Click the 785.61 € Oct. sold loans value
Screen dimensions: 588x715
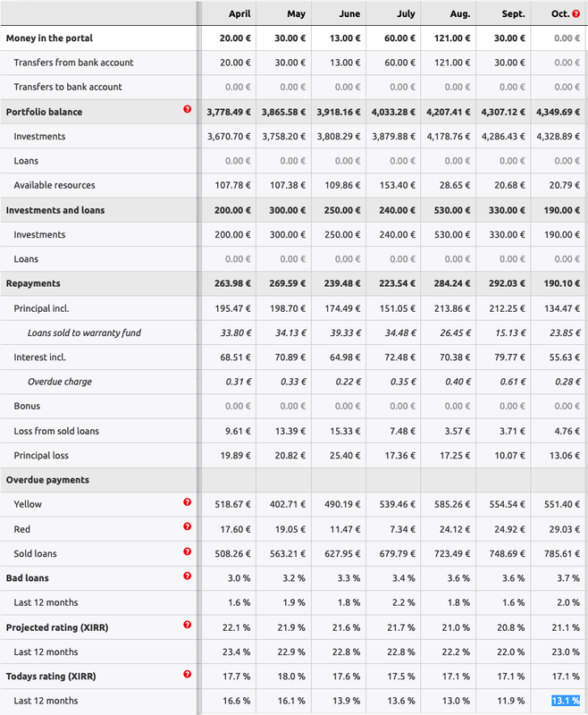[562, 553]
